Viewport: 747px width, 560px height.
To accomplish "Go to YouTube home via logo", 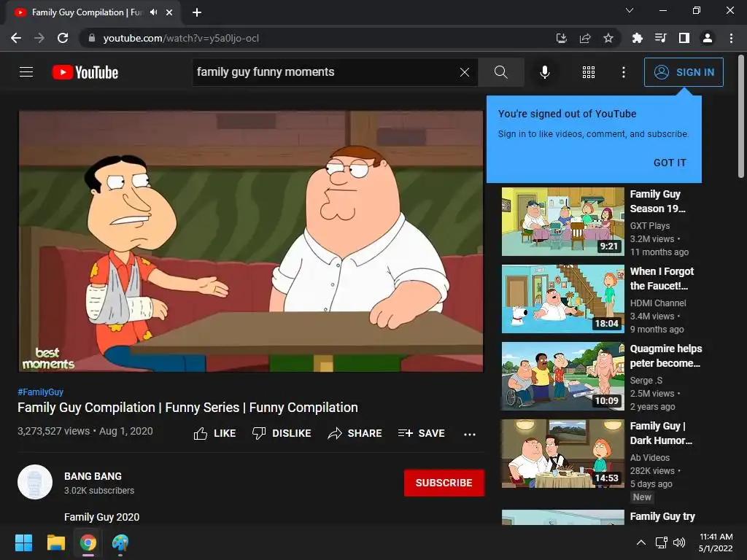I will point(85,72).
